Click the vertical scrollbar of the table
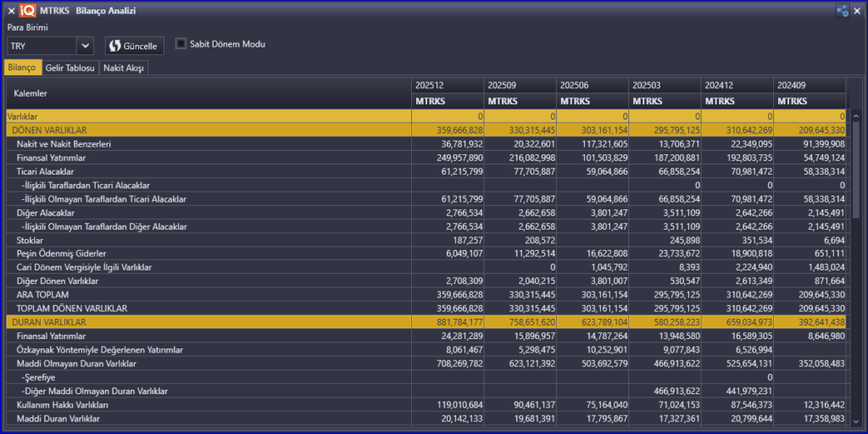The height and width of the screenshot is (434, 868). coord(855,254)
